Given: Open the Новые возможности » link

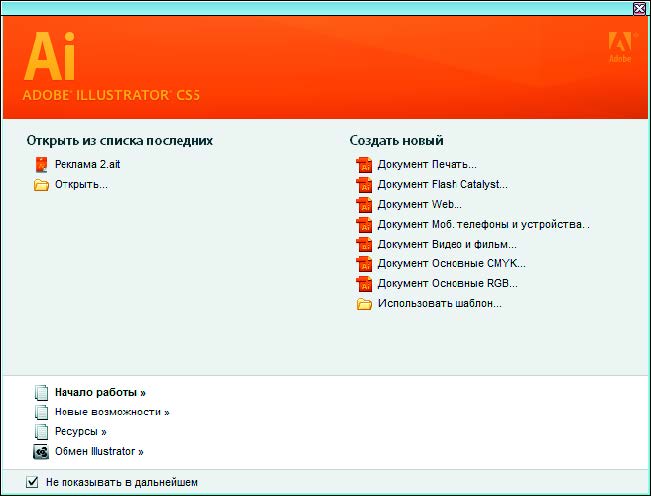Looking at the screenshot, I should 112,412.
